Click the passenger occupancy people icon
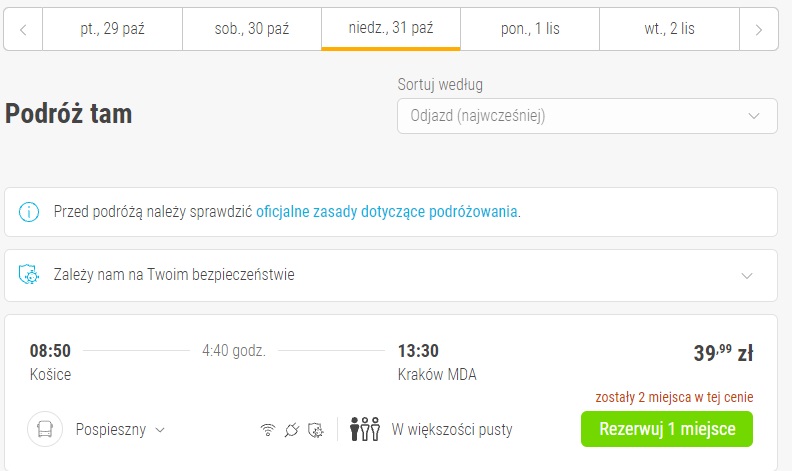Image resolution: width=792 pixels, height=471 pixels. 365,429
